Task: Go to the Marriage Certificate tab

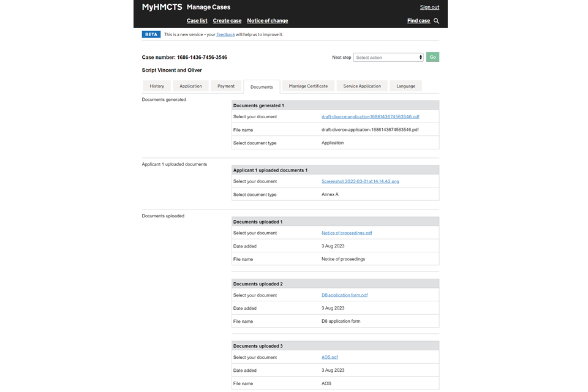Action: pyautogui.click(x=308, y=86)
